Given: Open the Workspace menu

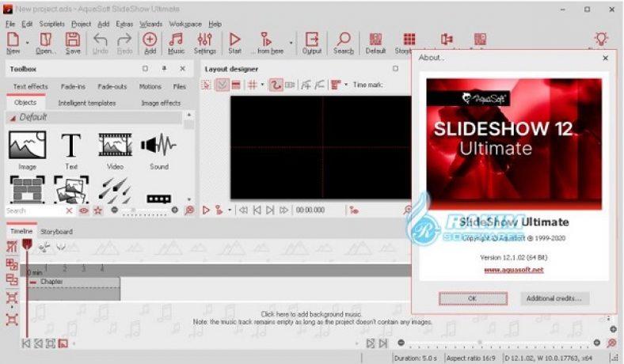Looking at the screenshot, I should [x=185, y=24].
